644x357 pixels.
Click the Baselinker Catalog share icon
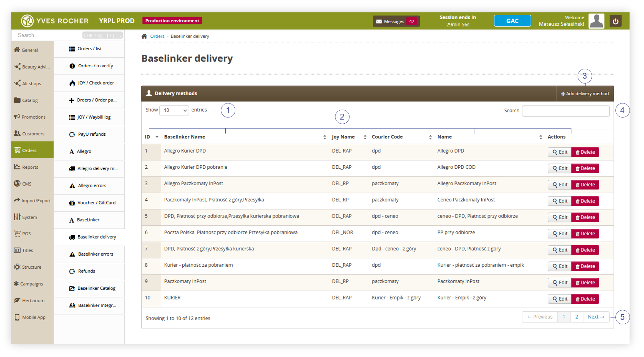click(x=72, y=288)
